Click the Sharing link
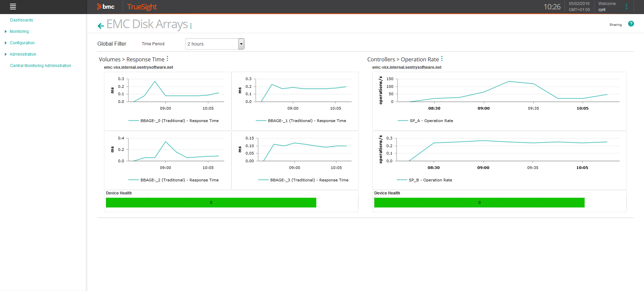644x291 pixels. pos(615,25)
